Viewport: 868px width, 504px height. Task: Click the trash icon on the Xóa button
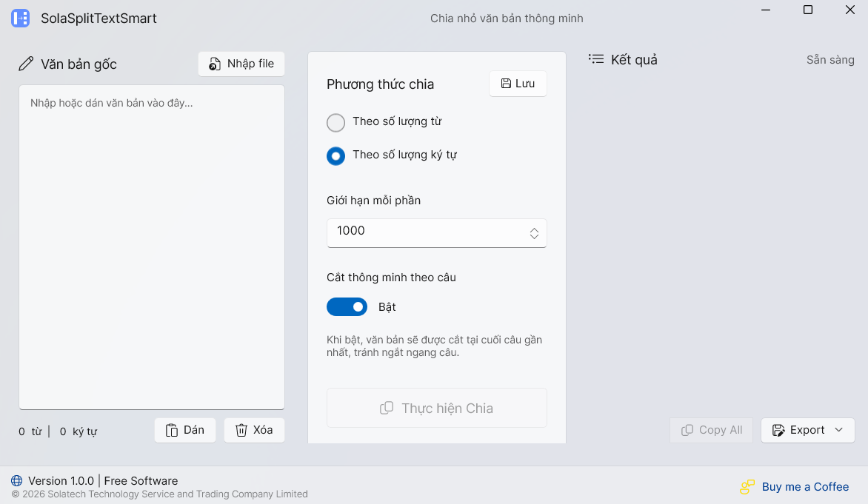tap(241, 429)
